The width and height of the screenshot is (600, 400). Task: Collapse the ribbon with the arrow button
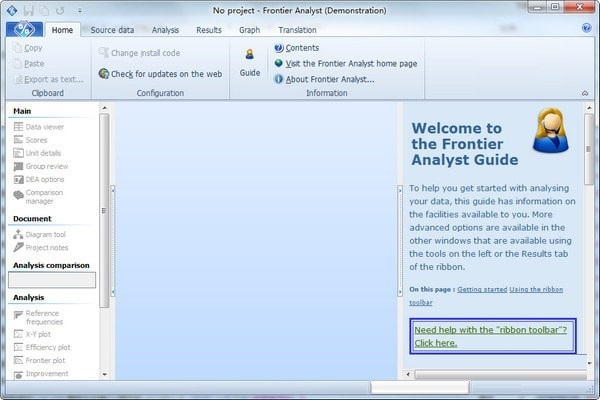click(585, 93)
